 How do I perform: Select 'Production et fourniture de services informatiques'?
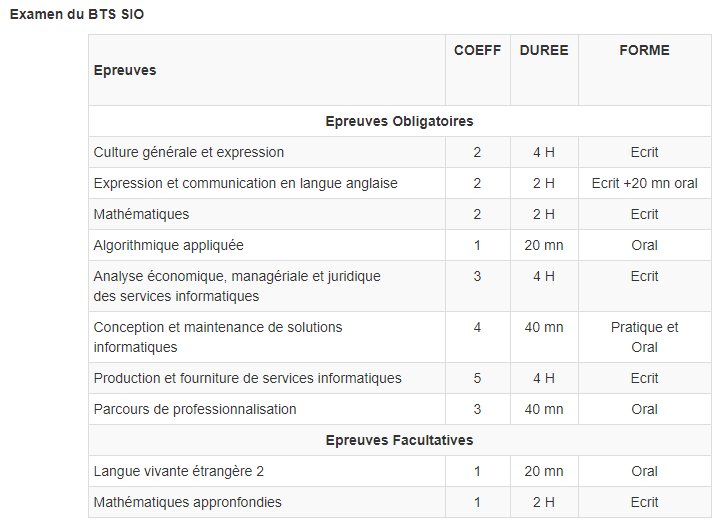[247, 378]
